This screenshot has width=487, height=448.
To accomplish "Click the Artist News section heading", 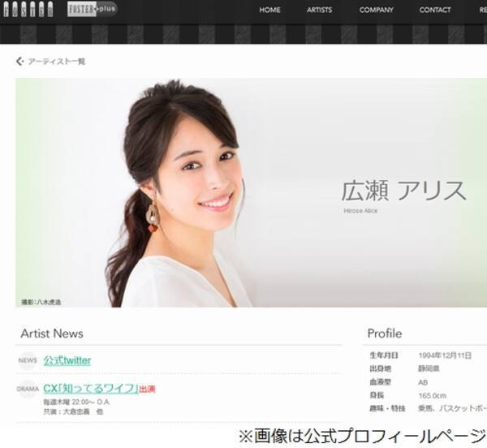I will tap(52, 334).
